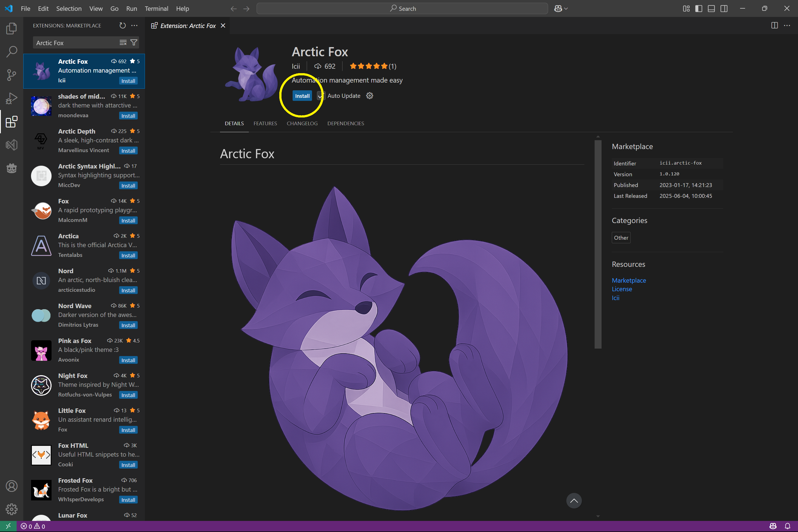Screen dimensions: 798x532
Task: Open the Selection menu
Action: [69, 9]
